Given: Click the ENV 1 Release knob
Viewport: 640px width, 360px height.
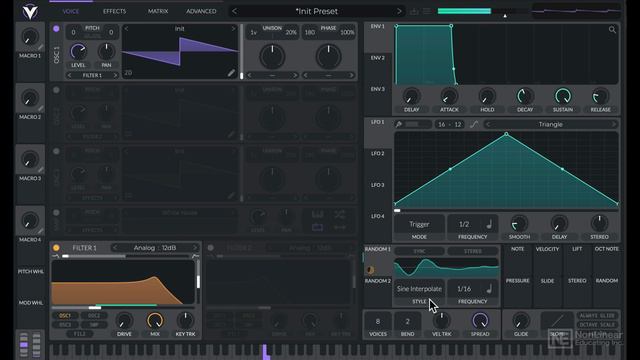Looking at the screenshot, I should (600, 96).
